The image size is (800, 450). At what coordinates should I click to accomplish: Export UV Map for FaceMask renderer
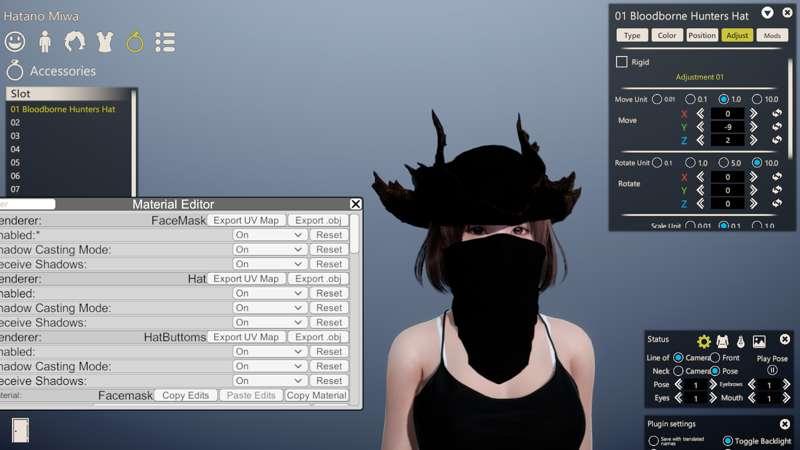pyautogui.click(x=246, y=220)
